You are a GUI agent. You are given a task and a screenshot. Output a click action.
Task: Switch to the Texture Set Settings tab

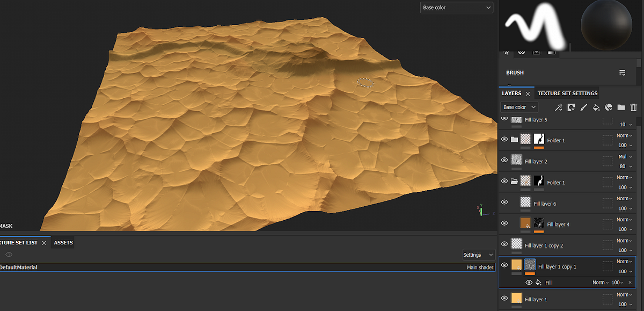(x=567, y=93)
